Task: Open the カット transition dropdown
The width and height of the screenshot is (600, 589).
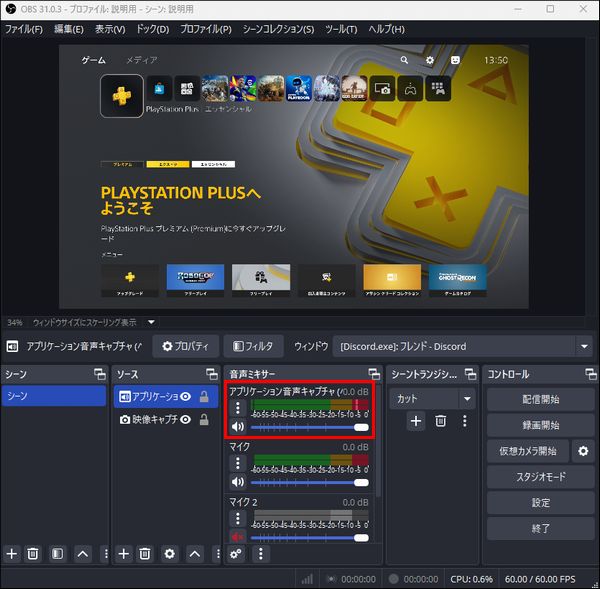Action: click(432, 399)
